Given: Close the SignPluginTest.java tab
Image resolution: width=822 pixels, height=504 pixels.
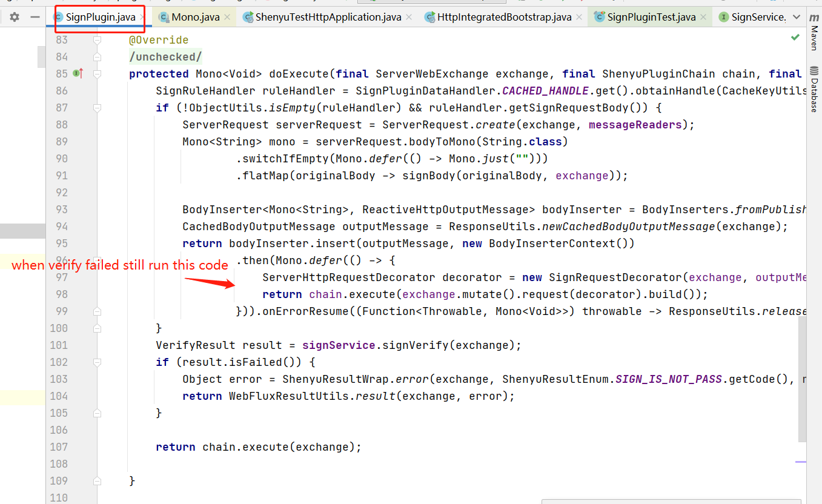Looking at the screenshot, I should [x=703, y=17].
